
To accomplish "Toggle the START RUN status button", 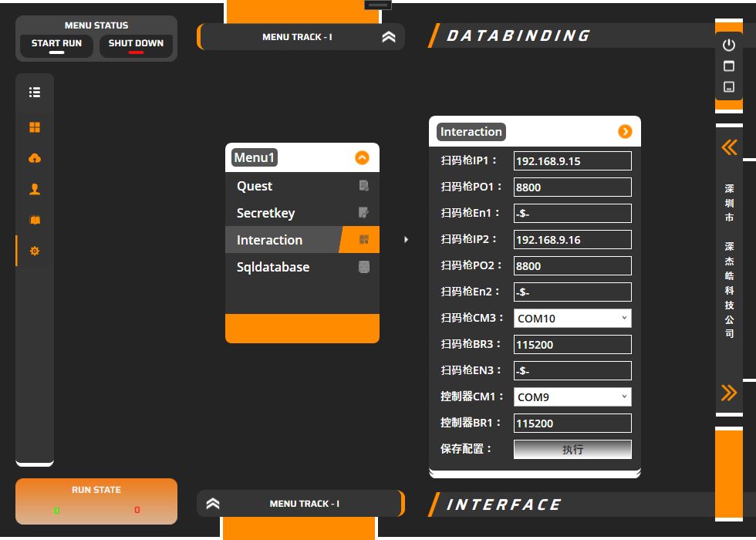I will tap(56, 46).
